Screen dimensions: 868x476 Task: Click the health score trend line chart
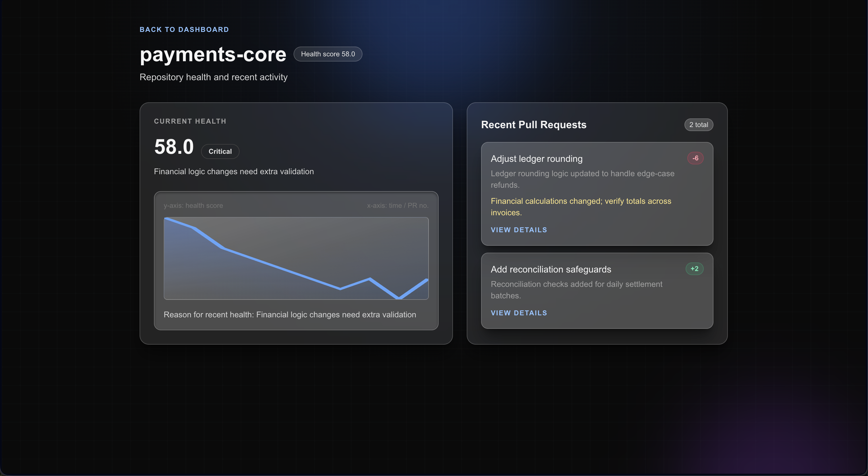(x=296, y=259)
